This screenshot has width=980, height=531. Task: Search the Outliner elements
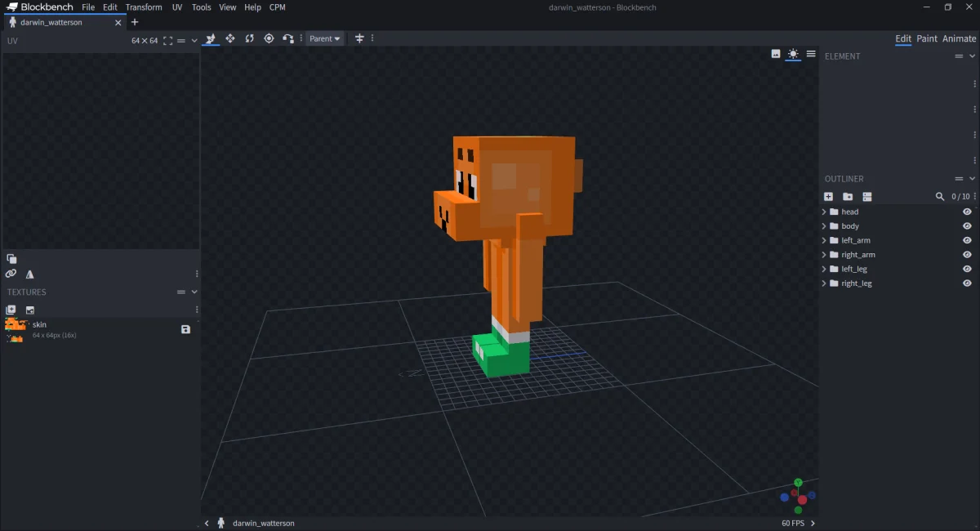click(940, 197)
